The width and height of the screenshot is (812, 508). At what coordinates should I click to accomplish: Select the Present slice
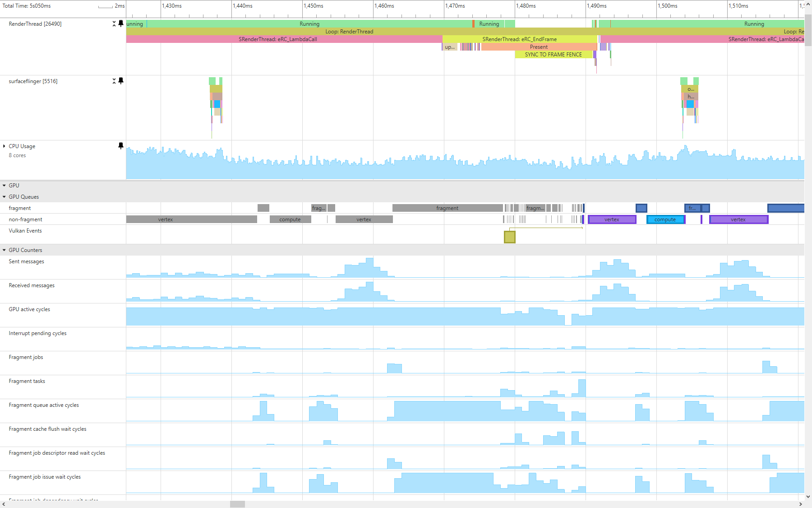click(x=539, y=47)
